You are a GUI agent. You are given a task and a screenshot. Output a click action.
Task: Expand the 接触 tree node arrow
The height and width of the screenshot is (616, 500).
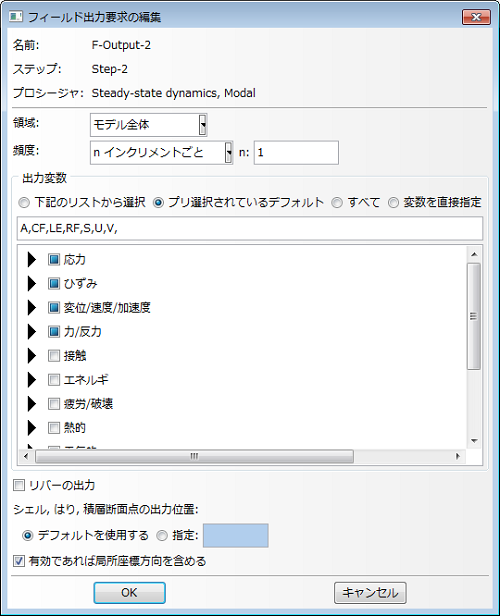[31, 356]
